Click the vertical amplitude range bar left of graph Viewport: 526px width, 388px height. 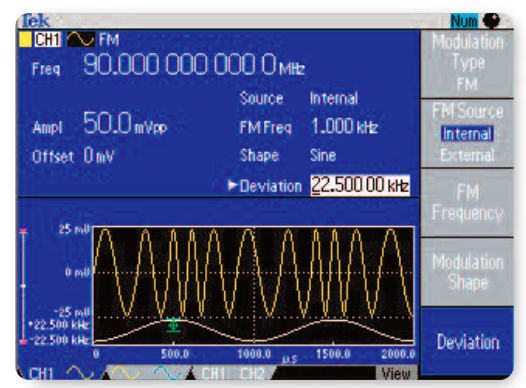[x=23, y=286]
